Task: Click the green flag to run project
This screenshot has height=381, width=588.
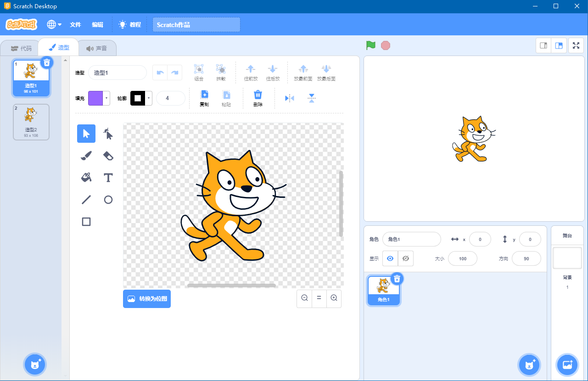Action: tap(371, 45)
